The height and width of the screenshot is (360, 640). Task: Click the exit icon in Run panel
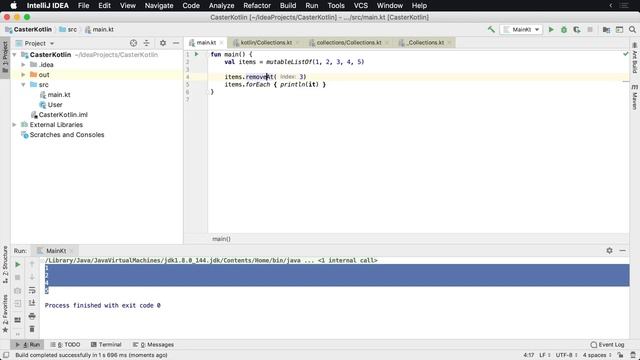(18, 303)
